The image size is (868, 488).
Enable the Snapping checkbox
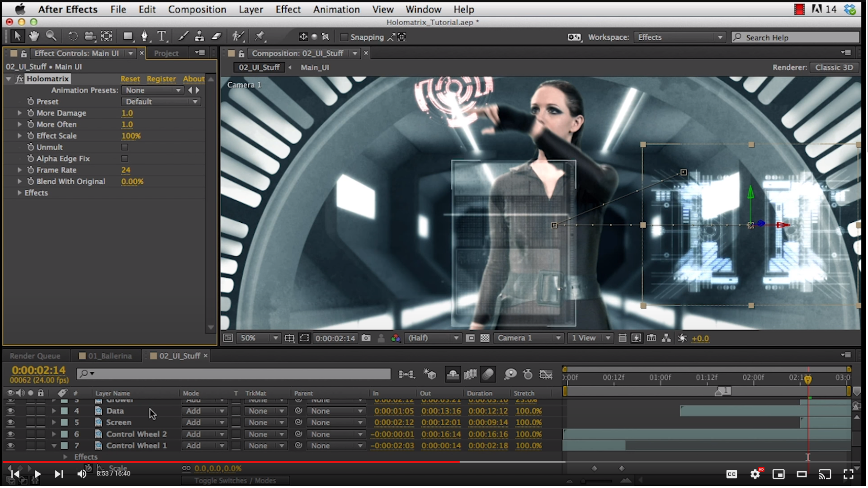[344, 37]
